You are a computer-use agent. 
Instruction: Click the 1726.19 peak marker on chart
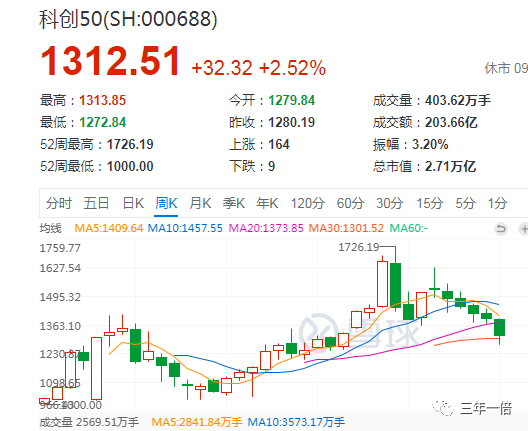coord(359,247)
